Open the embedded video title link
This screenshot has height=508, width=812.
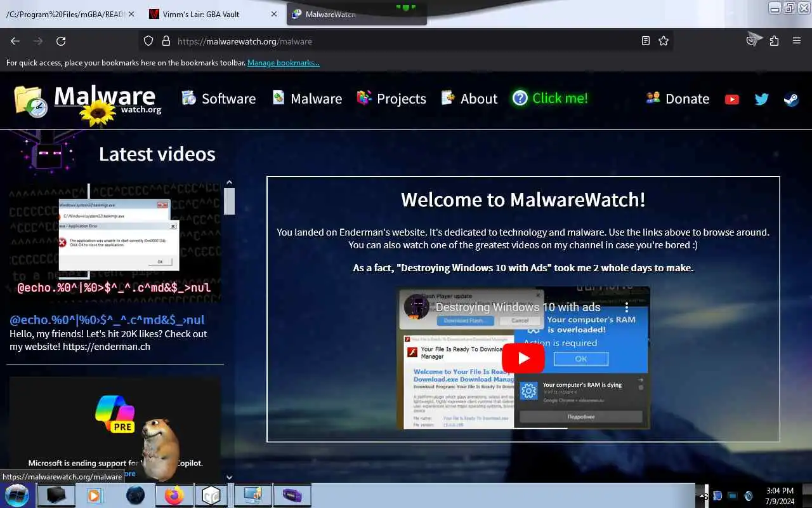click(518, 307)
